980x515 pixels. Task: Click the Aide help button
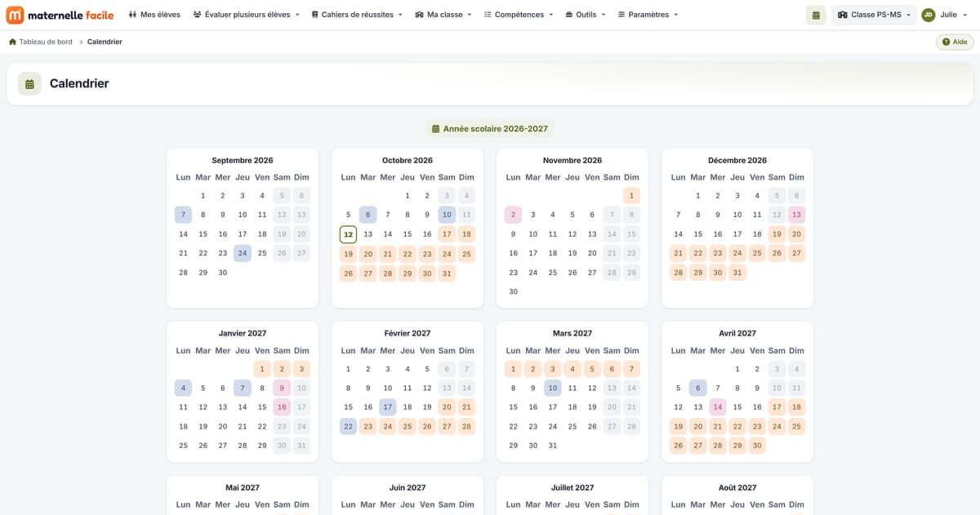coord(955,42)
